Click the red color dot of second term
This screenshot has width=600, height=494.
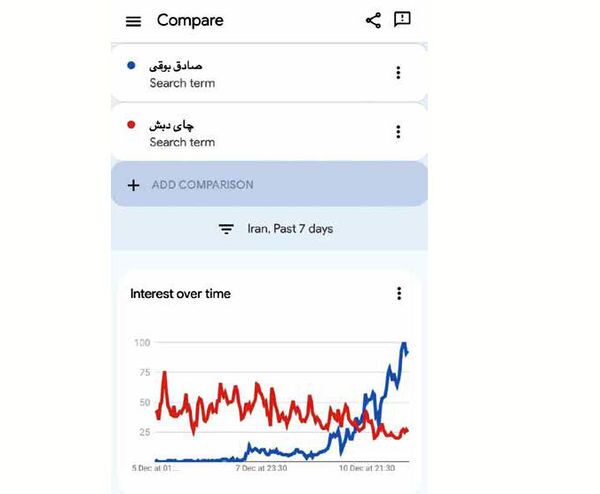132,125
